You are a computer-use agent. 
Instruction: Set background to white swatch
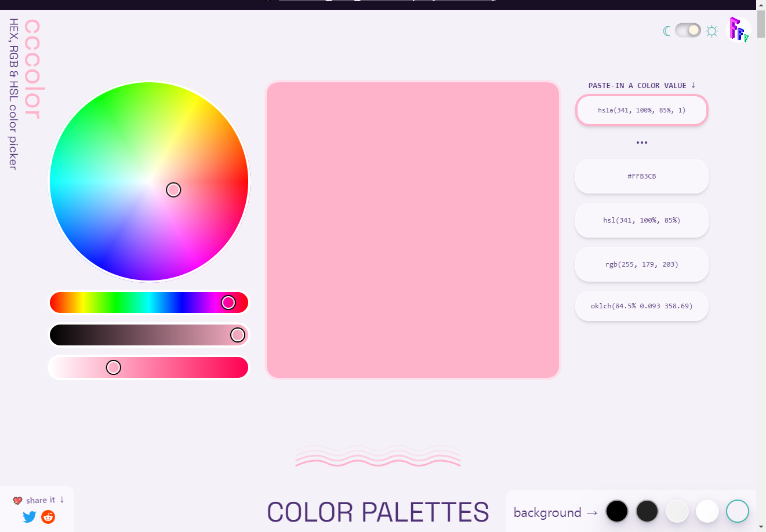707,511
